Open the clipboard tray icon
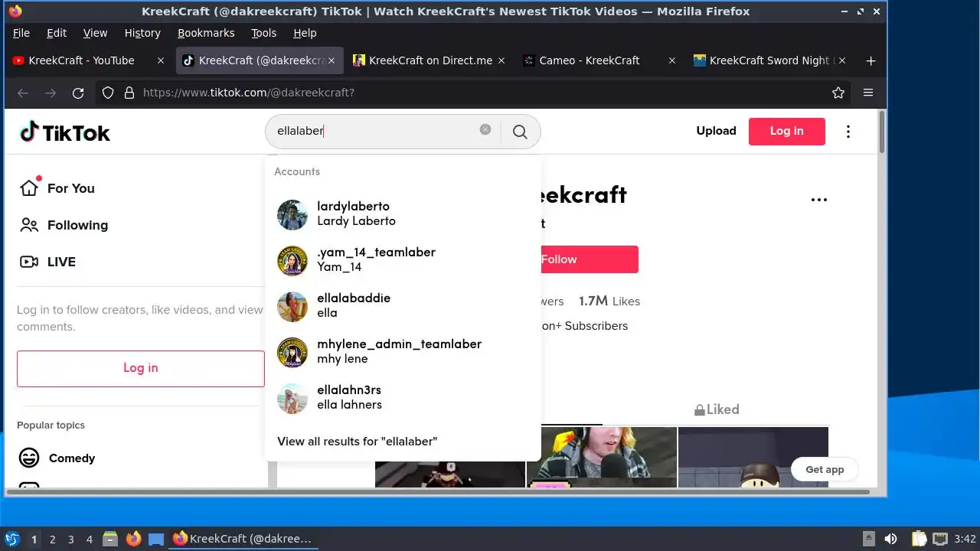Viewport: 980px width, 551px height. (x=919, y=539)
